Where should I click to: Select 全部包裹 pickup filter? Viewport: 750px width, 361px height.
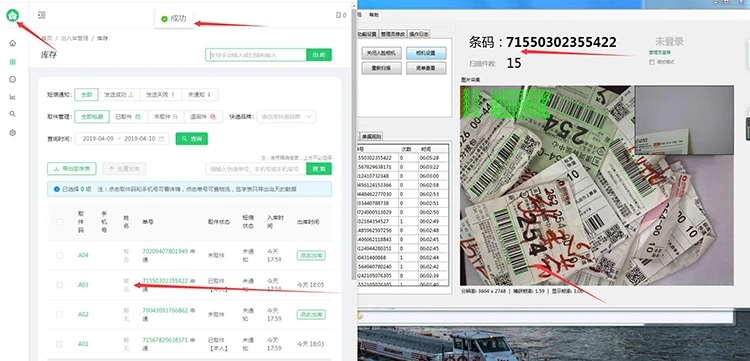click(x=92, y=117)
